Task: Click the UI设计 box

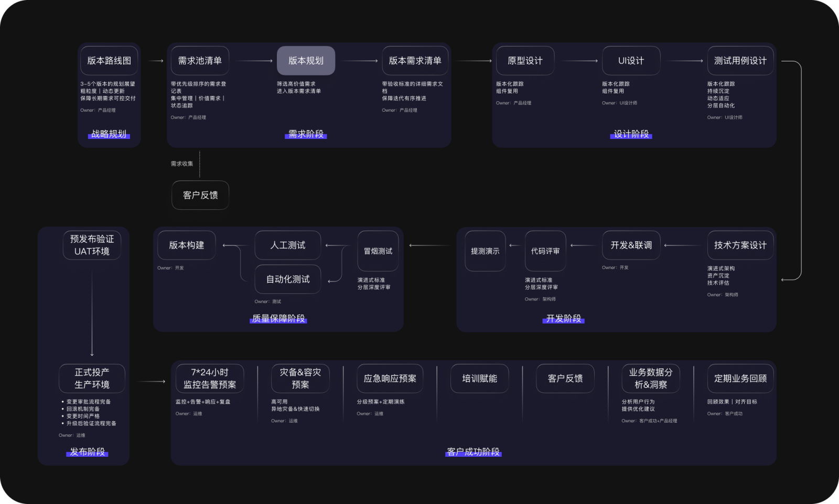Action: [631, 61]
